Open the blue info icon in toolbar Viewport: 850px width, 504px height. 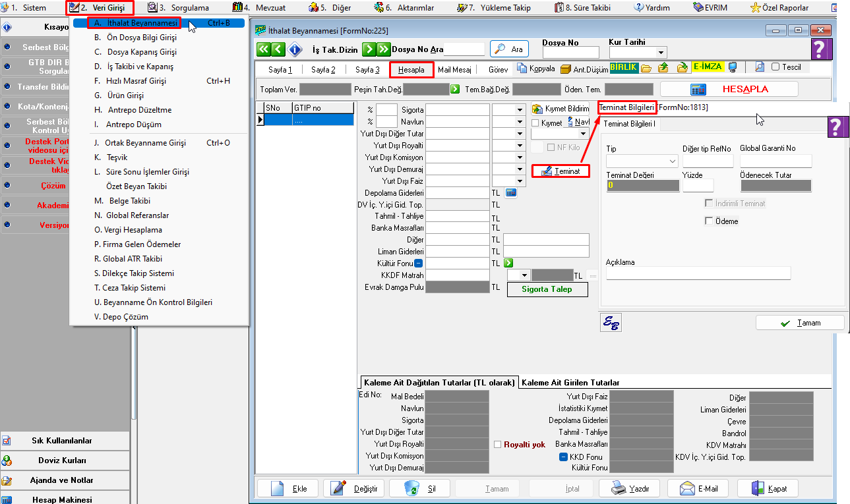click(295, 49)
